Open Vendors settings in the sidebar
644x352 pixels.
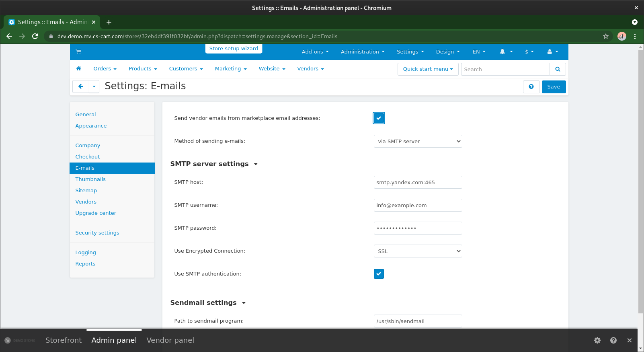[86, 202]
